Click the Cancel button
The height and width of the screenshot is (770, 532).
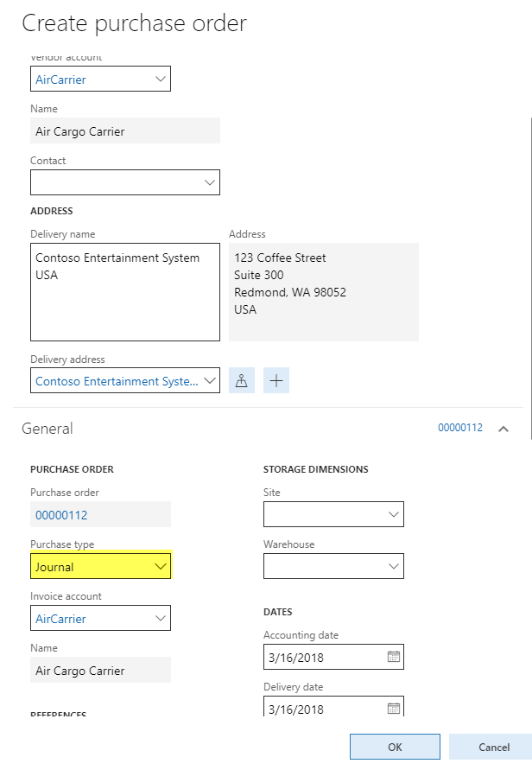(493, 747)
